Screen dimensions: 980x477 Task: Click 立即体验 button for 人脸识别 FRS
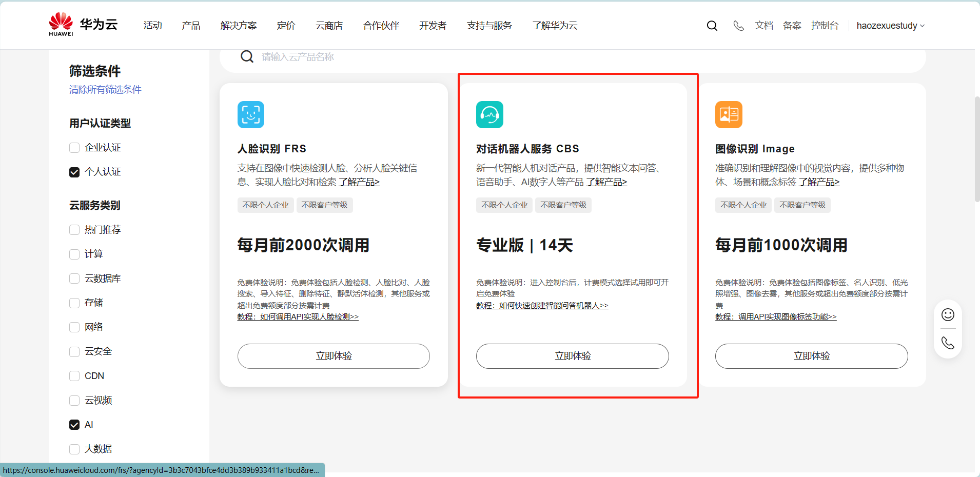[334, 356]
